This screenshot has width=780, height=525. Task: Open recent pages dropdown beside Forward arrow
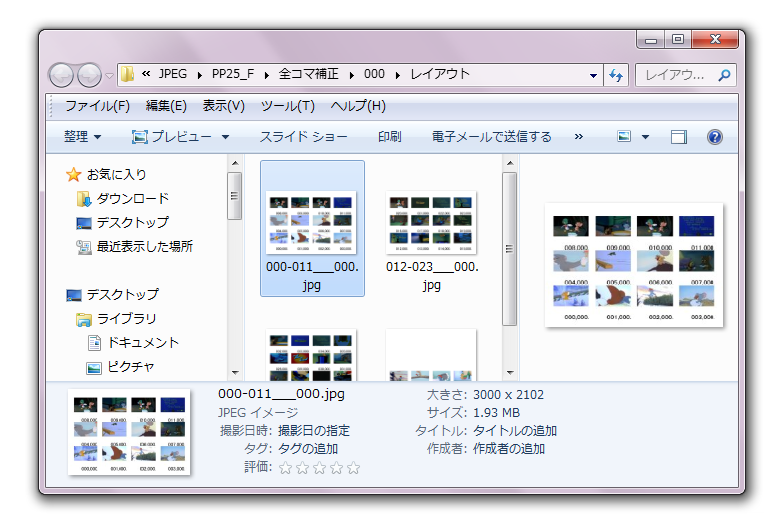coord(109,76)
